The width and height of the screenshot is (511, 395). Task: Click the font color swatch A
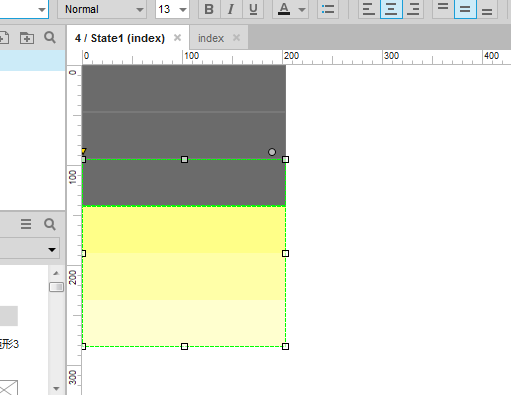click(x=284, y=9)
